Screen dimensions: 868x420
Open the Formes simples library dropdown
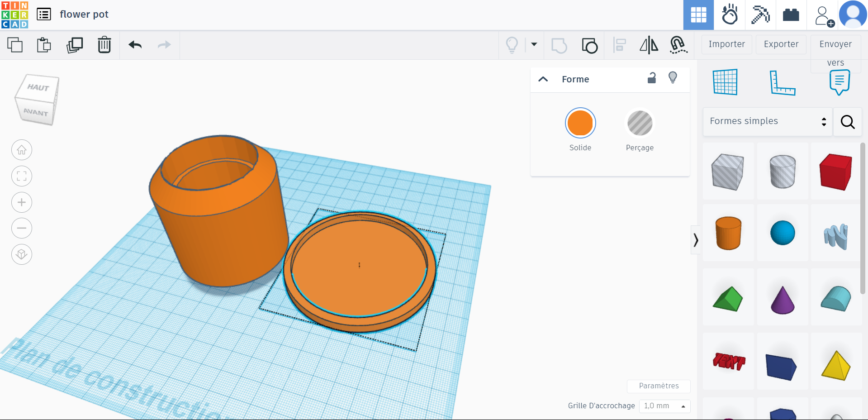[x=768, y=121]
